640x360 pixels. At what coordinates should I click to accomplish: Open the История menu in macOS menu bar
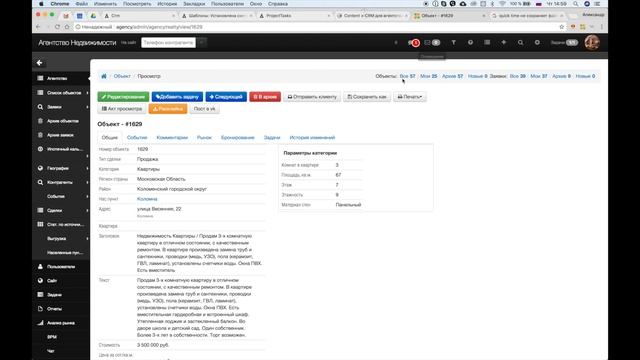point(167,4)
